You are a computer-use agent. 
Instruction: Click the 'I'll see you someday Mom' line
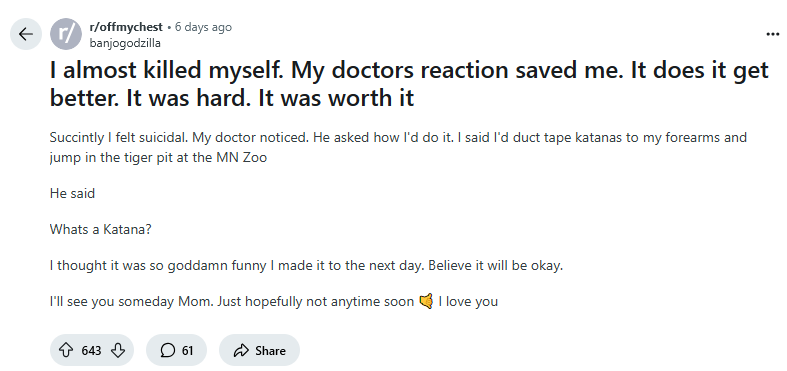point(274,301)
